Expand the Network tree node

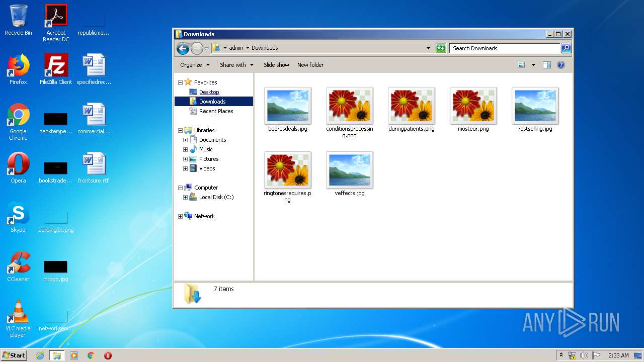(180, 216)
